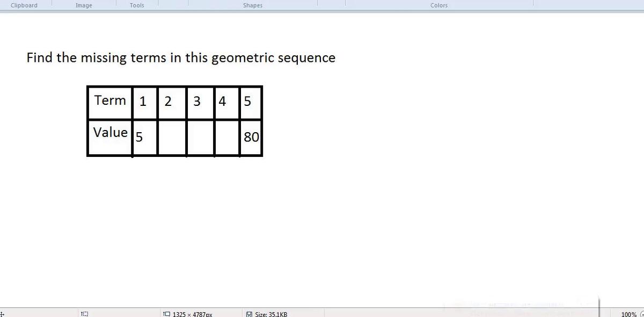The height and width of the screenshot is (317, 644).
Task: Click the empty value cell under term 2
Action: pyautogui.click(x=172, y=138)
